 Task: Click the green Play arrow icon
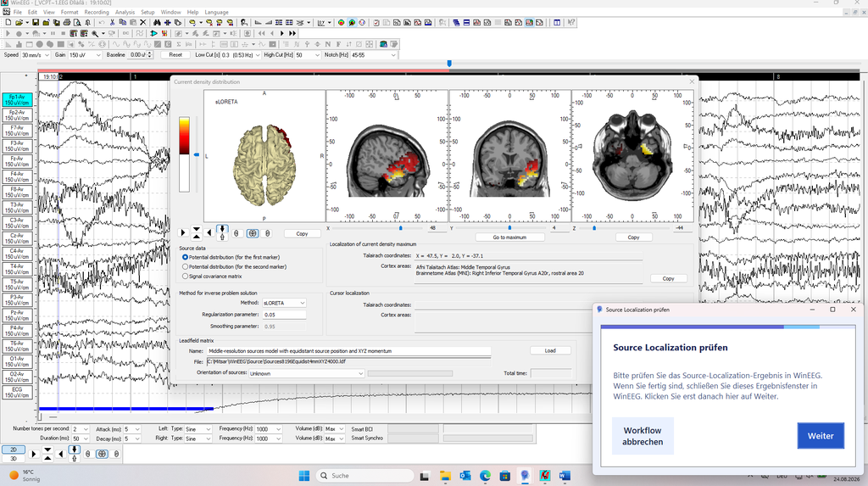[x=153, y=33]
